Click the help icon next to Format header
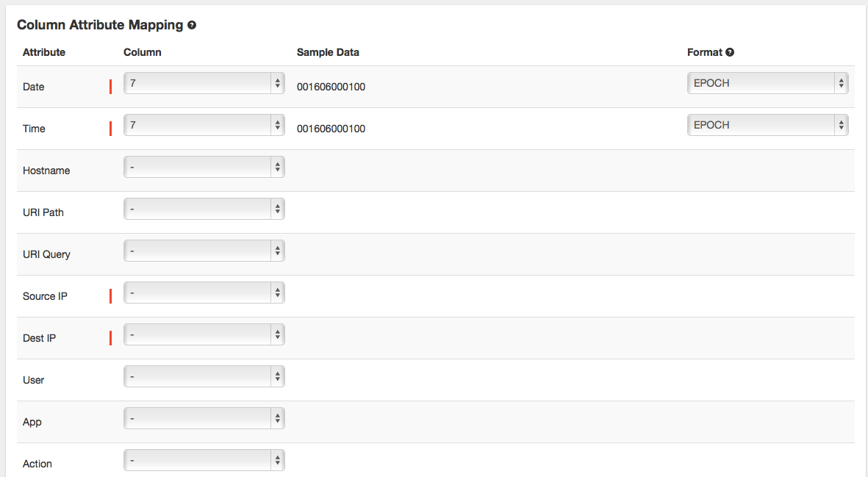 click(729, 52)
